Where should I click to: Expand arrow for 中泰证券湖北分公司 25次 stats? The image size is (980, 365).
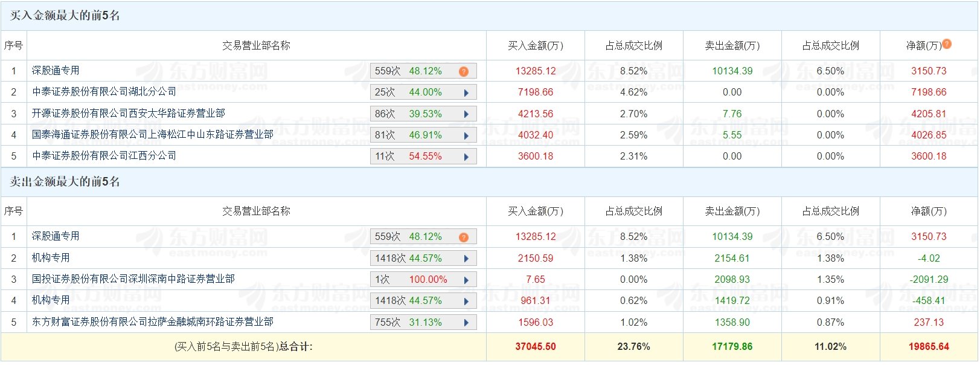[466, 92]
